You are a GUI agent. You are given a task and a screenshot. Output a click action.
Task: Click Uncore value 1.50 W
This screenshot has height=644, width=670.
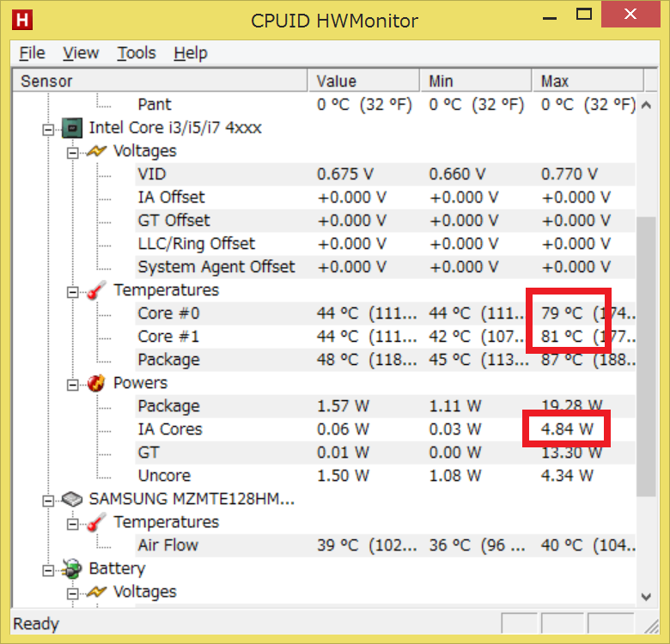point(343,476)
